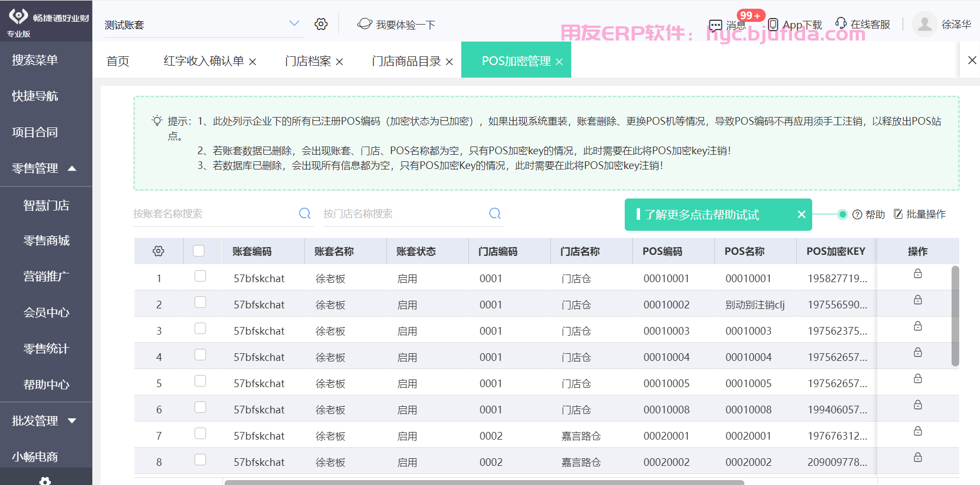Check the row 7 checkbox

pyautogui.click(x=200, y=433)
